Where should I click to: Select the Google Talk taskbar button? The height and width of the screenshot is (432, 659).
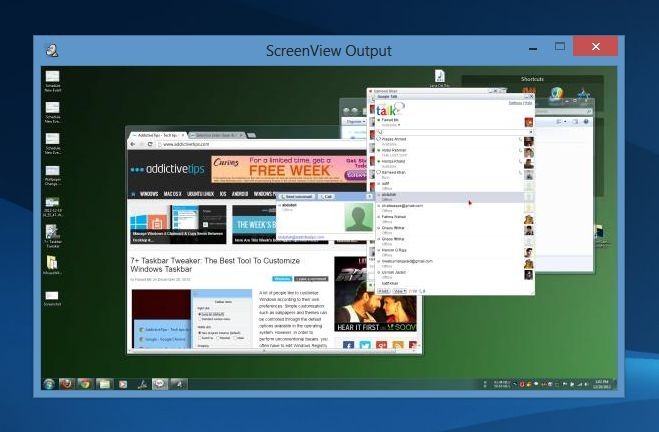pos(160,384)
